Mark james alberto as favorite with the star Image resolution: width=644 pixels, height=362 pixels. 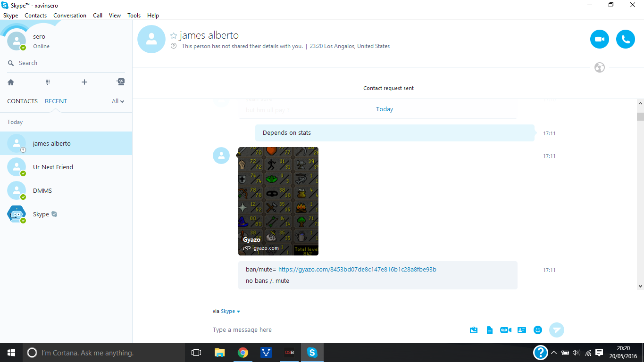pos(173,36)
